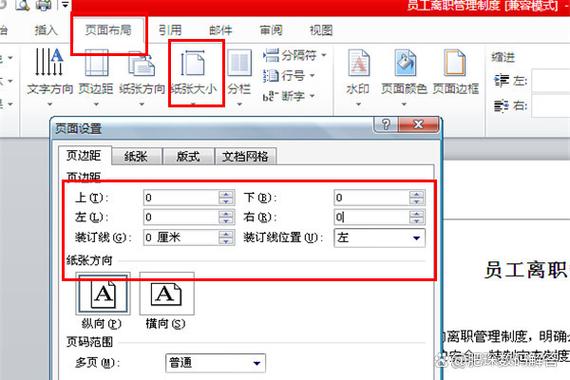Expand the 水印 dropdown arrow
Viewport: 570px width, 380px height.
pyautogui.click(x=358, y=104)
